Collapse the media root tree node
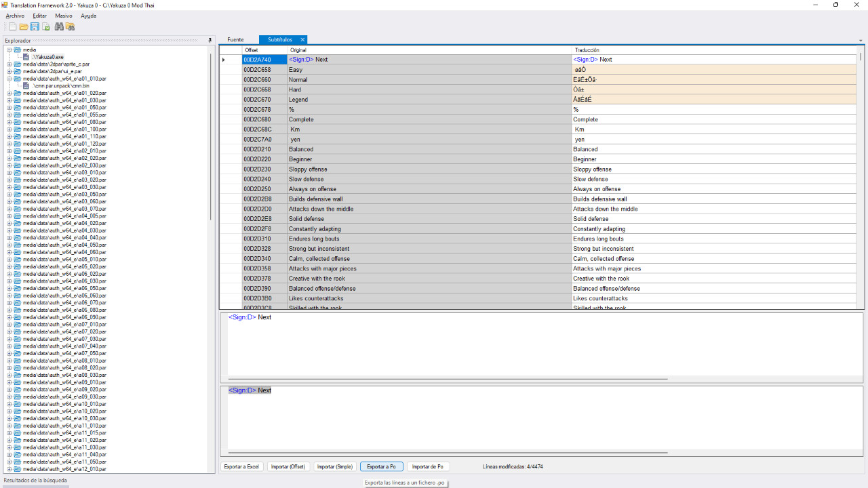868x488 pixels. coord(9,49)
